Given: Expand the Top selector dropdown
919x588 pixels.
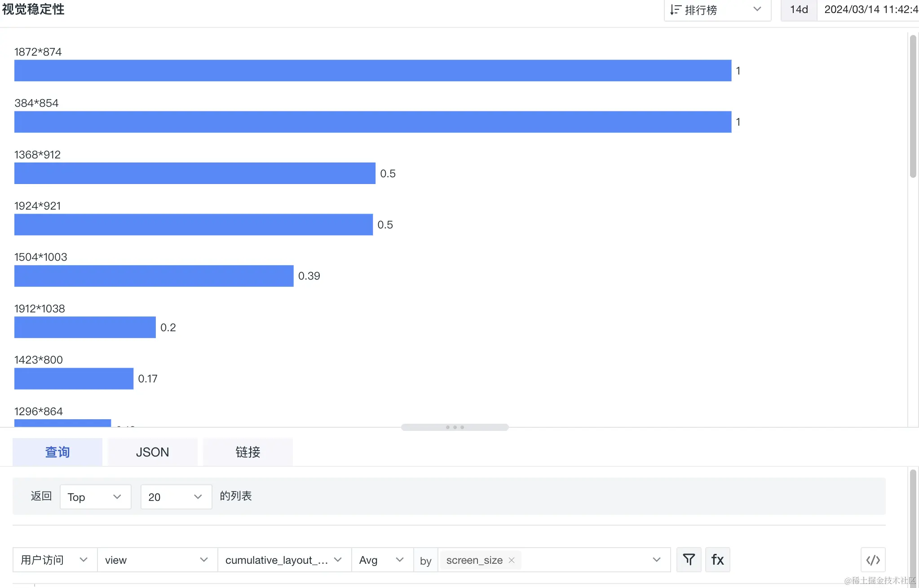Looking at the screenshot, I should coord(95,496).
